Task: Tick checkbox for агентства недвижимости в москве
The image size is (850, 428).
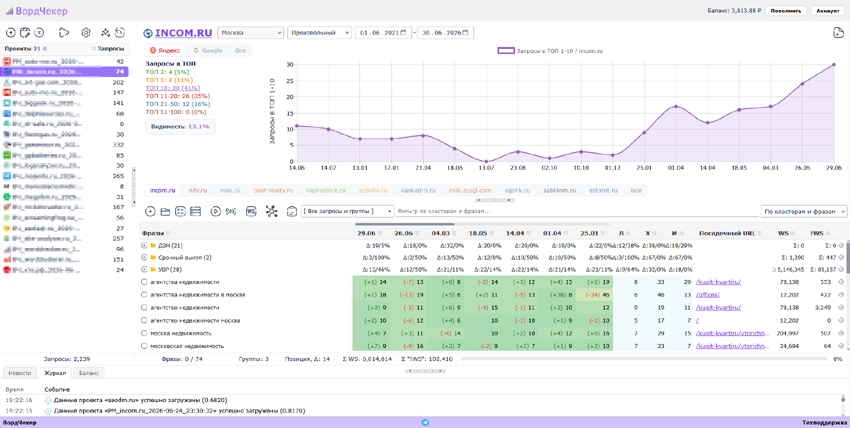Action: click(144, 295)
